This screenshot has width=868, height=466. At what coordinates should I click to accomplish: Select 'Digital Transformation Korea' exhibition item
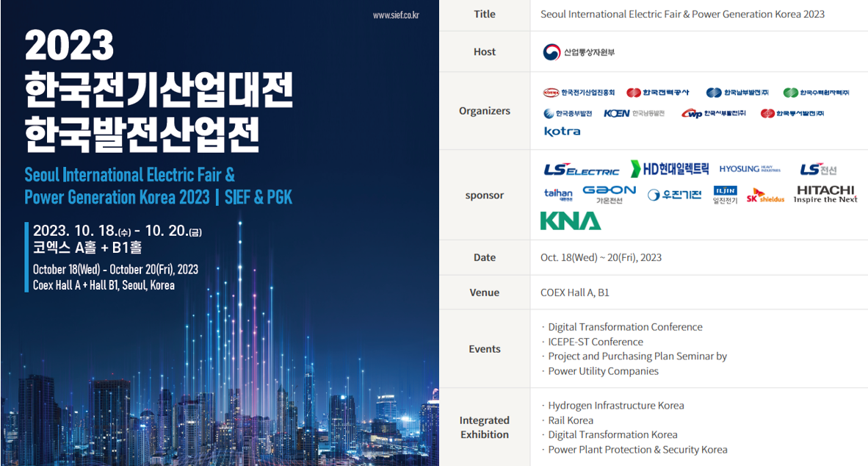[612, 435]
